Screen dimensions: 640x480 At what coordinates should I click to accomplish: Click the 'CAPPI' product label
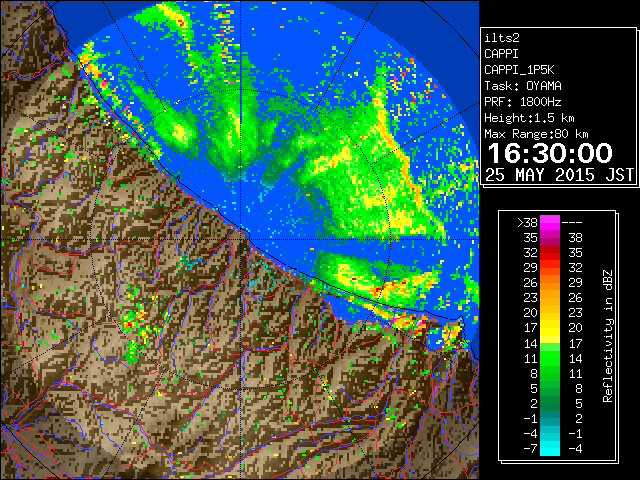pos(501,54)
